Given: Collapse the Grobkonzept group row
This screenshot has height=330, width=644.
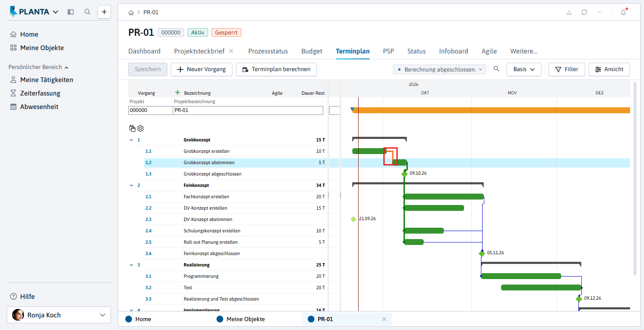Looking at the screenshot, I should pos(131,140).
